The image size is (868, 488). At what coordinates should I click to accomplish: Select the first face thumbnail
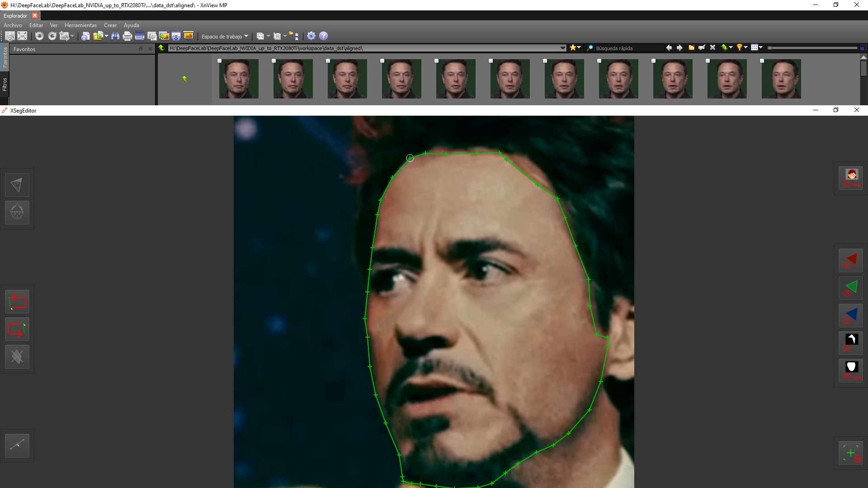click(239, 79)
